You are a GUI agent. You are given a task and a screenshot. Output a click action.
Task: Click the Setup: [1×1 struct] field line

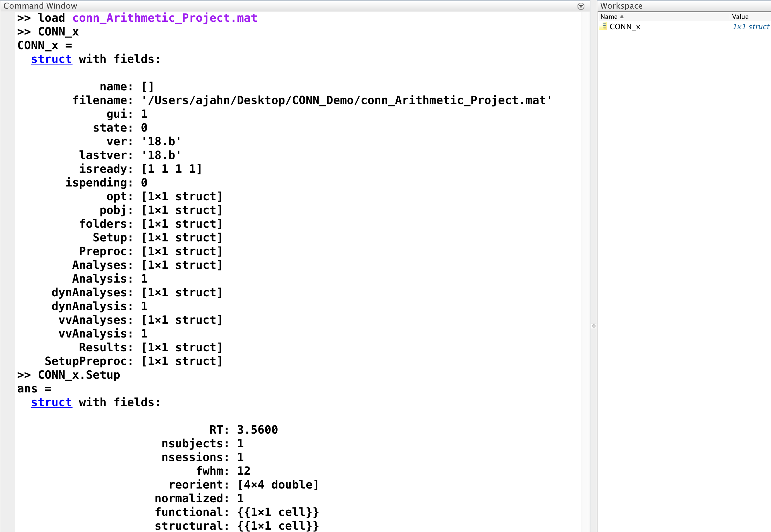157,238
